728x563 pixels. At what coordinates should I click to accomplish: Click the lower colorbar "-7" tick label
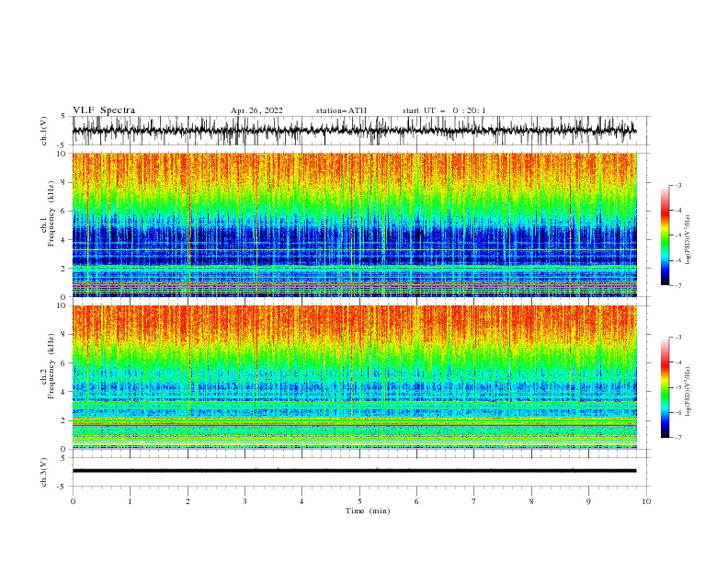678,438
